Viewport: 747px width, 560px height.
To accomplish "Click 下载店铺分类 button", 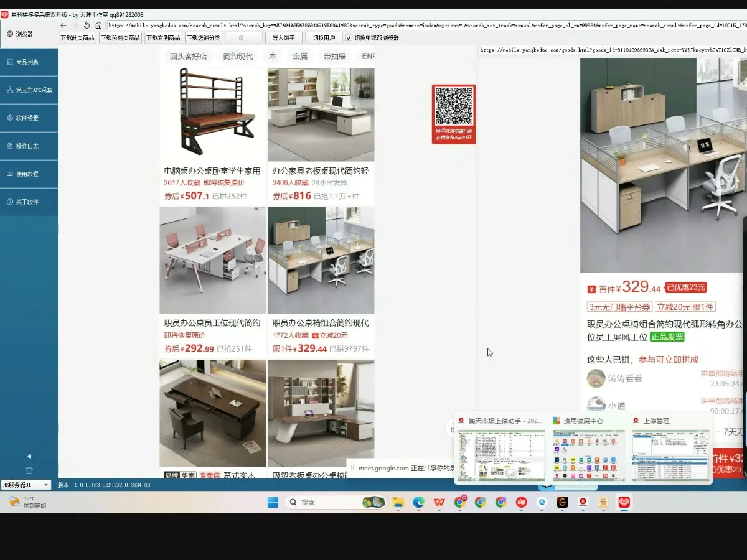I will click(203, 38).
